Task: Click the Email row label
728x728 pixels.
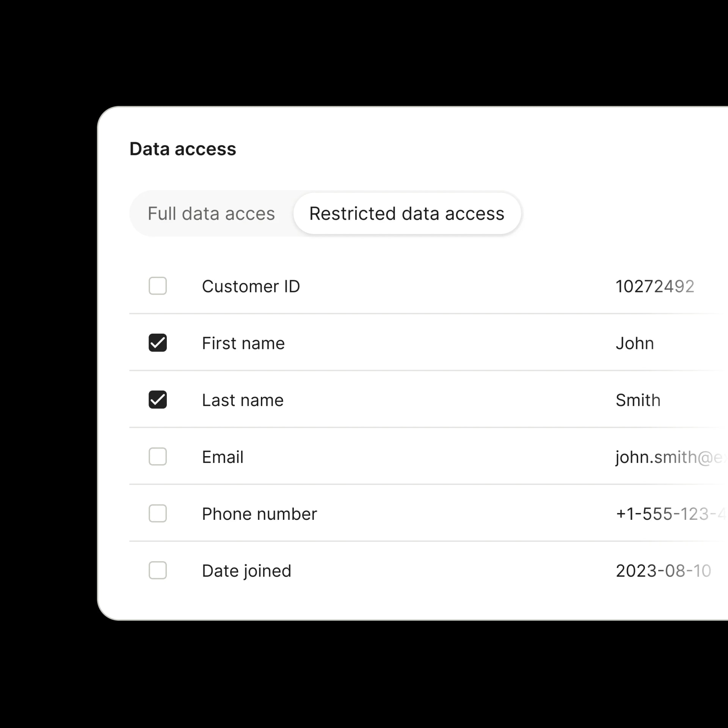Action: coord(223,457)
